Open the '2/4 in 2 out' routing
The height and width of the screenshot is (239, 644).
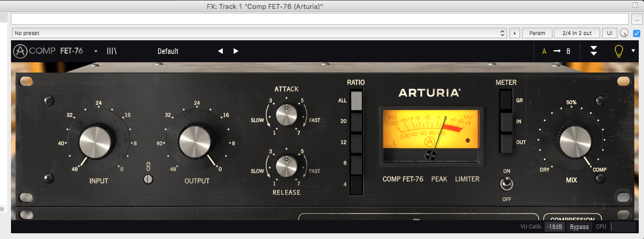pos(577,33)
